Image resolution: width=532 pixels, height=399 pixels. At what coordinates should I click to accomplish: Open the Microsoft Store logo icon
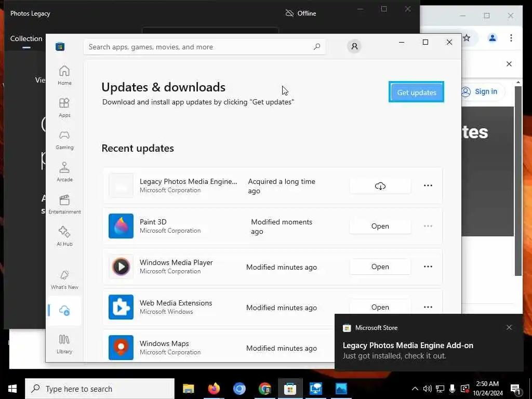[x=60, y=46]
